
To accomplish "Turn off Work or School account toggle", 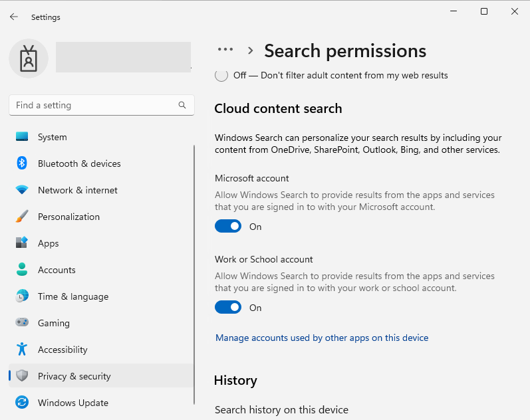I will coord(228,308).
